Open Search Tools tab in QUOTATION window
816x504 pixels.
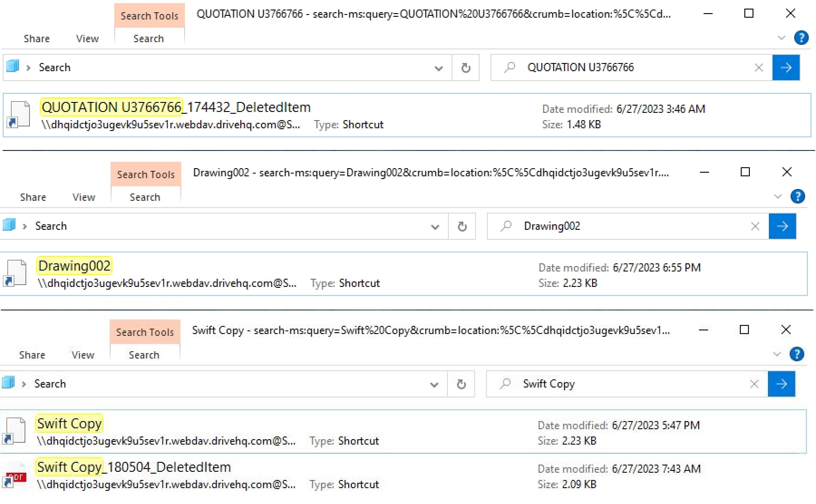pyautogui.click(x=149, y=16)
